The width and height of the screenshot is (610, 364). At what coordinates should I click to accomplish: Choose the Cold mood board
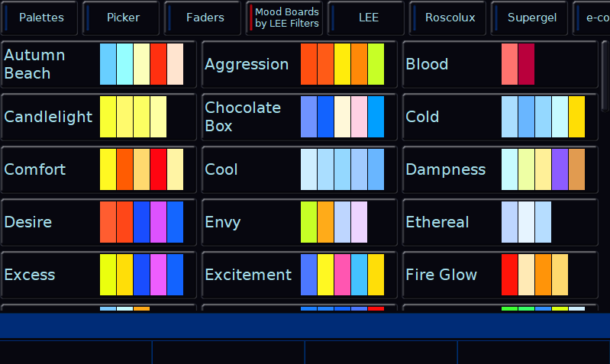point(500,117)
